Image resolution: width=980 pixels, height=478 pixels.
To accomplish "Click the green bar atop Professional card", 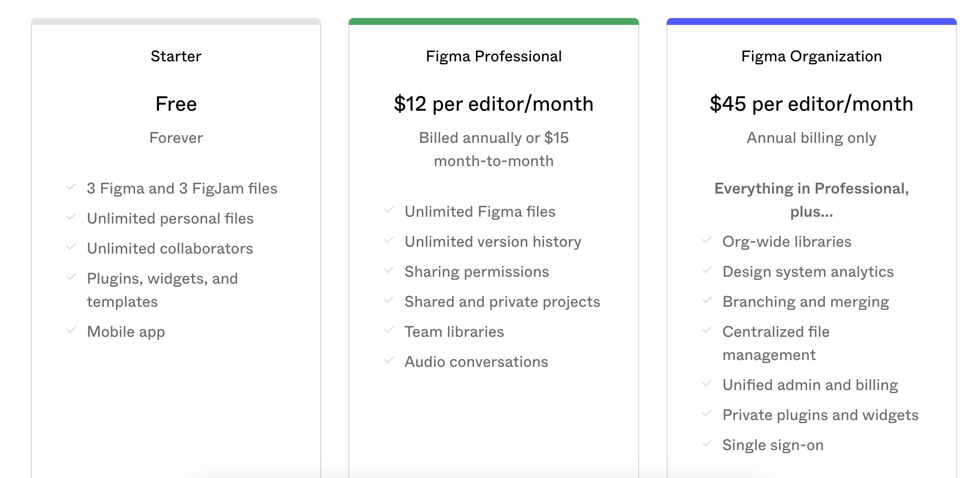I will pos(493,21).
